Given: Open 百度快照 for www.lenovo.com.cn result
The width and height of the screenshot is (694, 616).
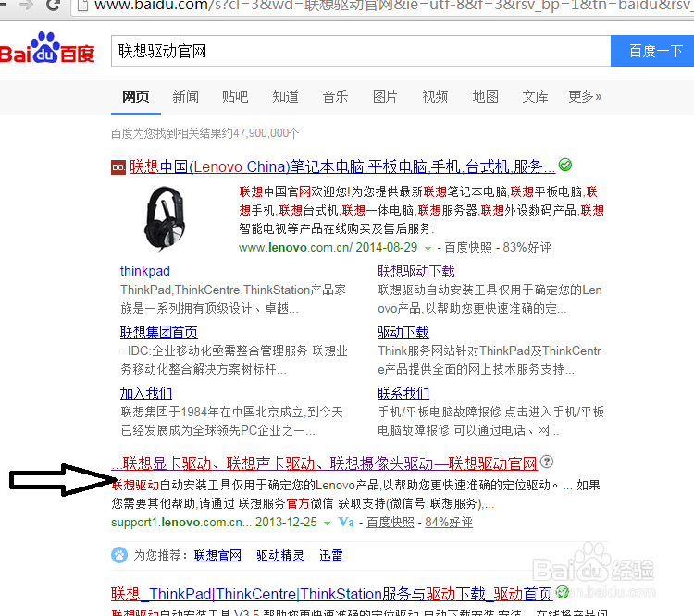Looking at the screenshot, I should (x=468, y=247).
